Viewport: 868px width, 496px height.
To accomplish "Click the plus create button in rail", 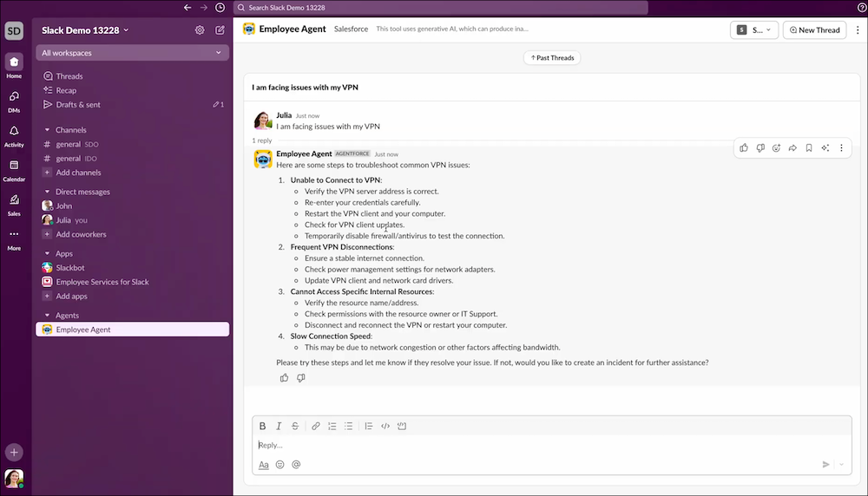I will [x=14, y=453].
